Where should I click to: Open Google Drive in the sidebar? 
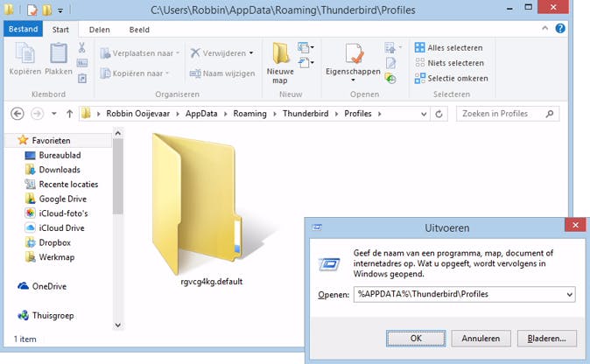click(x=63, y=199)
